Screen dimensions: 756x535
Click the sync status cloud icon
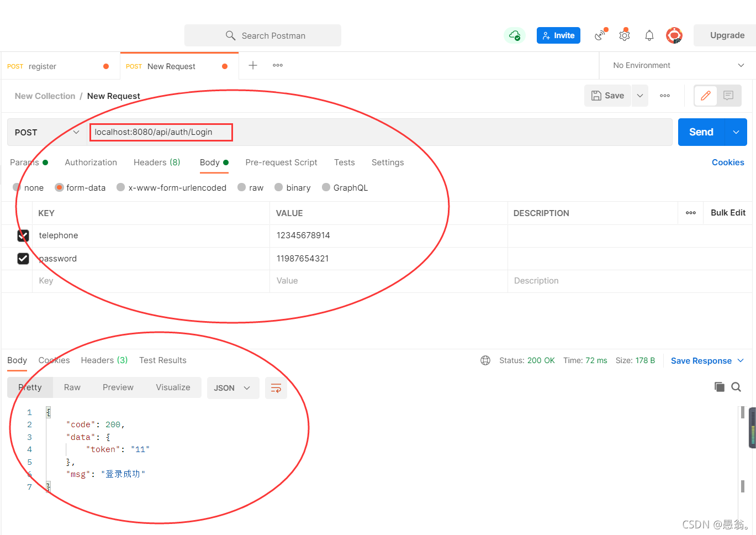515,35
